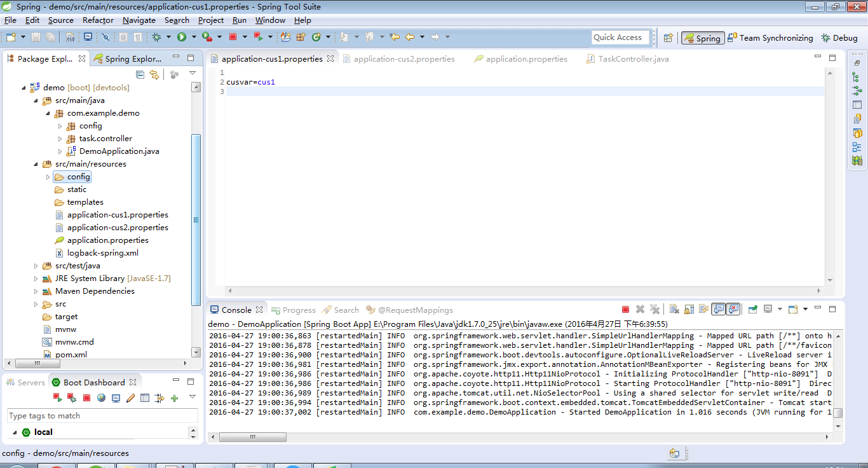Expand the config folder under src/main/resources

pyautogui.click(x=48, y=177)
